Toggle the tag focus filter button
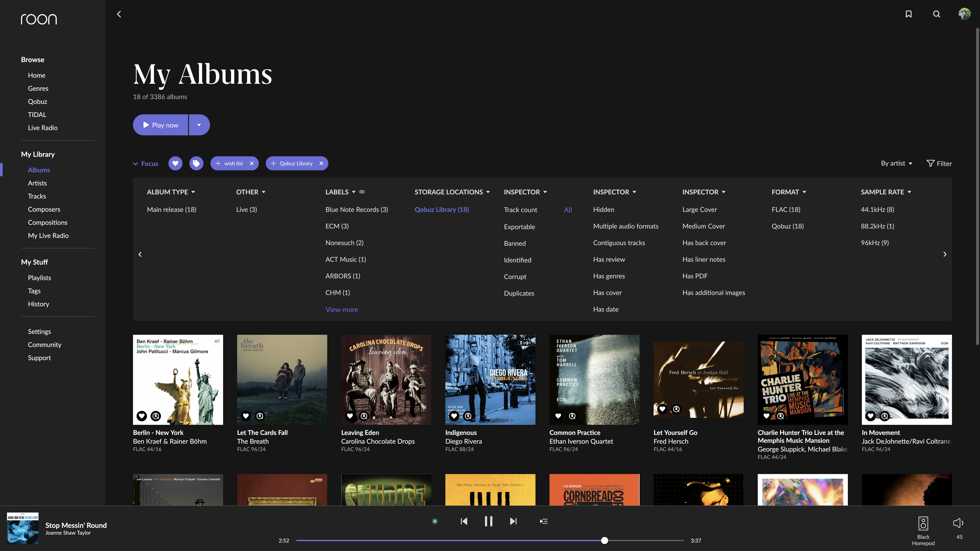Screen dimensions: 980x551 point(196,164)
